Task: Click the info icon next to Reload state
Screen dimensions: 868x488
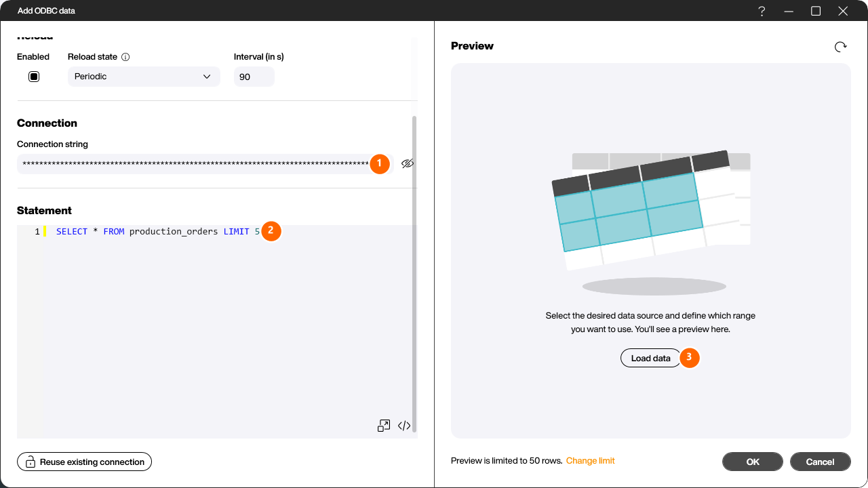Action: tap(125, 57)
